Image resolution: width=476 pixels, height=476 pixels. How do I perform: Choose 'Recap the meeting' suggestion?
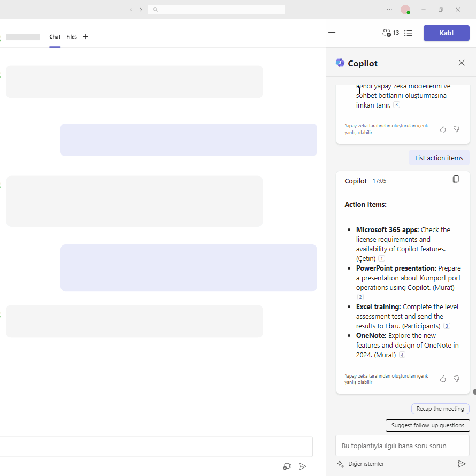pyautogui.click(x=440, y=409)
